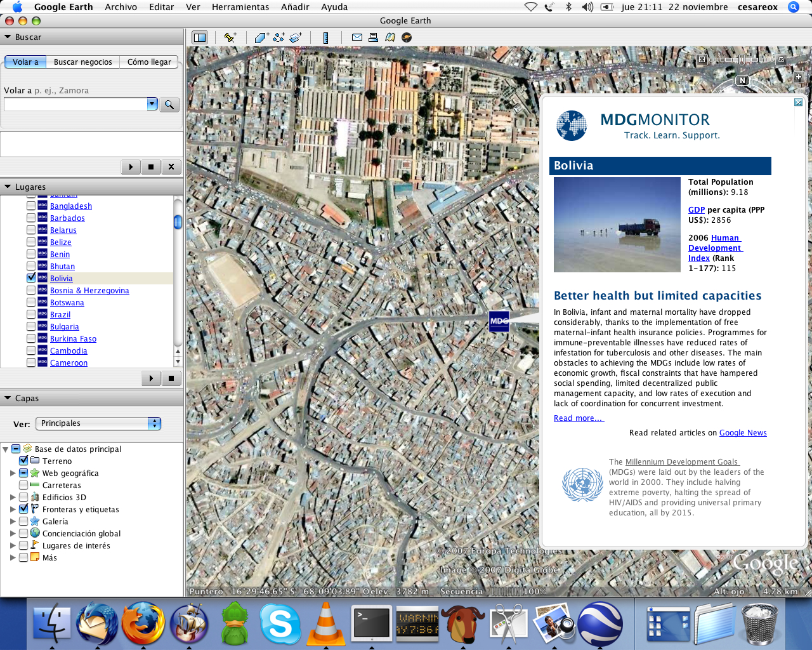
Task: Collapse the Buscar panel triangle
Action: tap(8, 37)
